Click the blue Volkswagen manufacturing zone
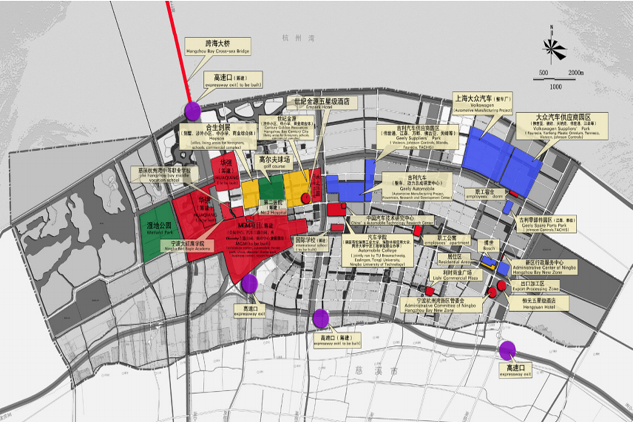The height and width of the screenshot is (422, 633). (x=487, y=154)
